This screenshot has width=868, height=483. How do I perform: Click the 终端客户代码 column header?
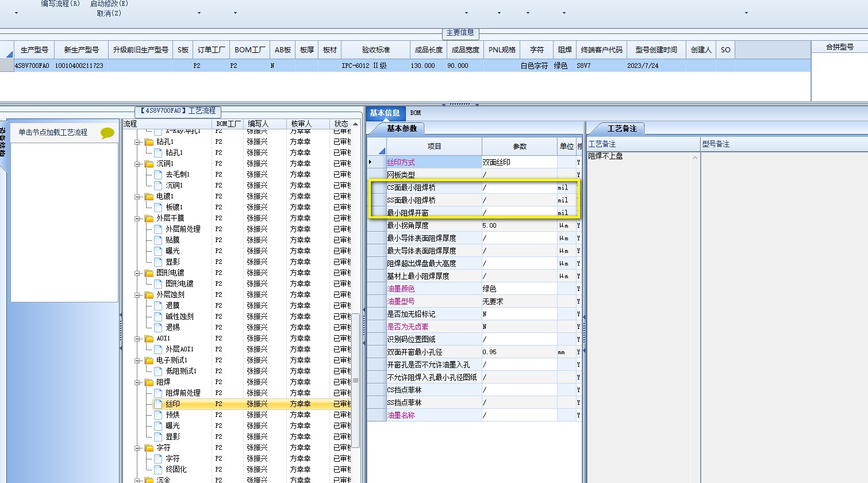tap(601, 50)
